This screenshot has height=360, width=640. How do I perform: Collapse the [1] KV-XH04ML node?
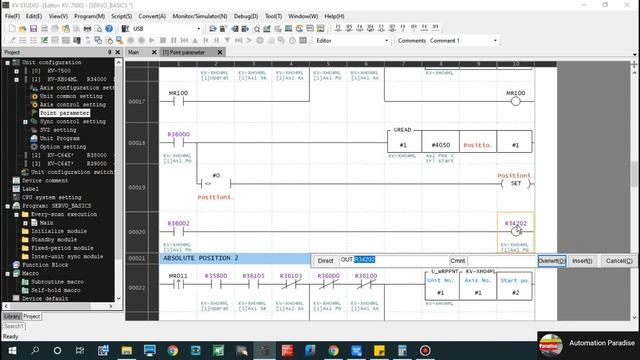coord(16,79)
